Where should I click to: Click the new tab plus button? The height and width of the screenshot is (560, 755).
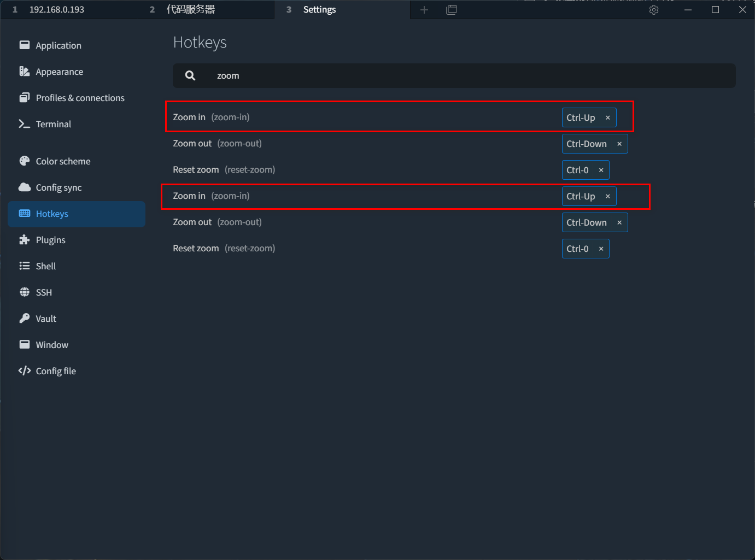click(424, 9)
